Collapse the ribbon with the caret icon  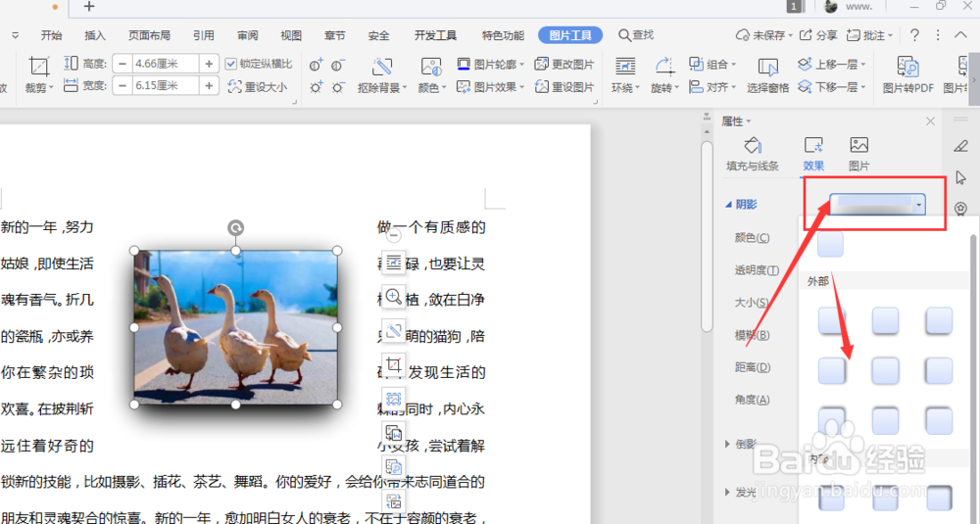pos(960,35)
